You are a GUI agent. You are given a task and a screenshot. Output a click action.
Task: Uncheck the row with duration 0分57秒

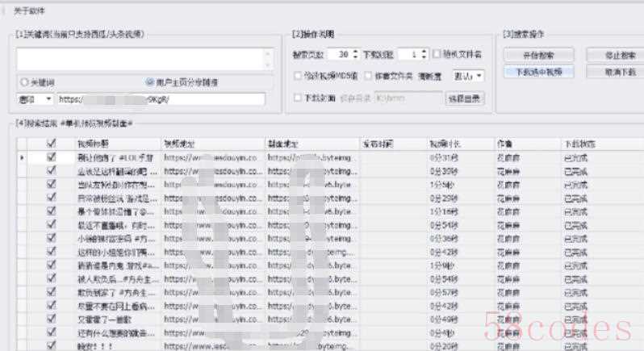pyautogui.click(x=52, y=292)
